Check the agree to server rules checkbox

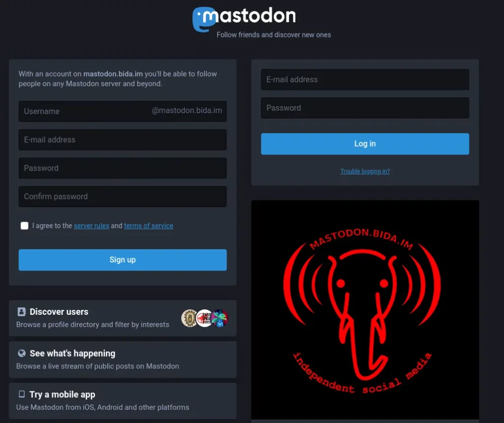pyautogui.click(x=25, y=226)
